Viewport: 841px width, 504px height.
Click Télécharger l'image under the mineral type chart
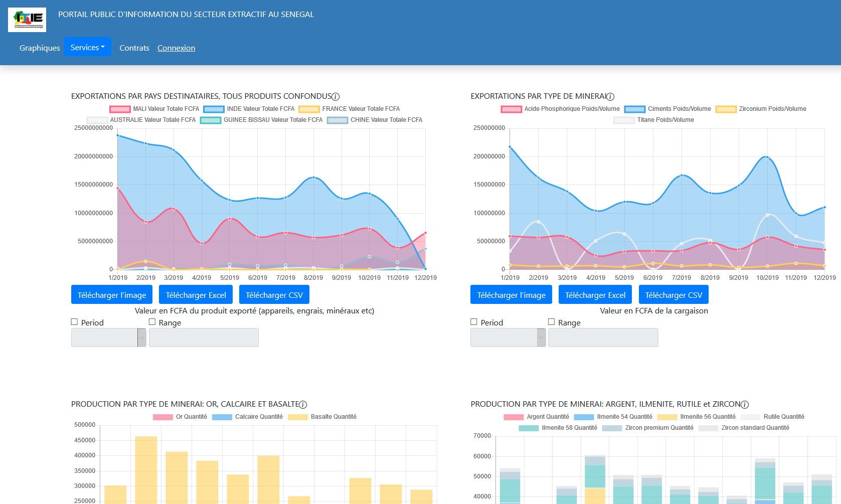511,295
